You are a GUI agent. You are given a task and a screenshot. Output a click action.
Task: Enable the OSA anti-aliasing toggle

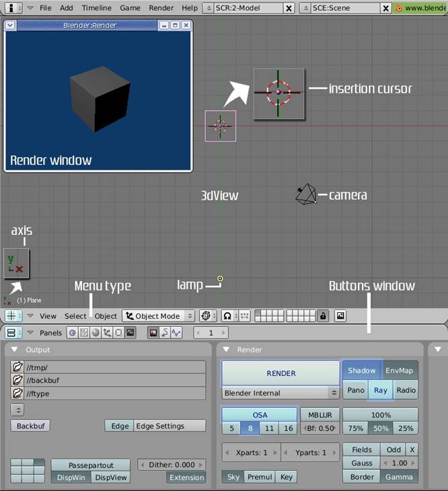259,415
